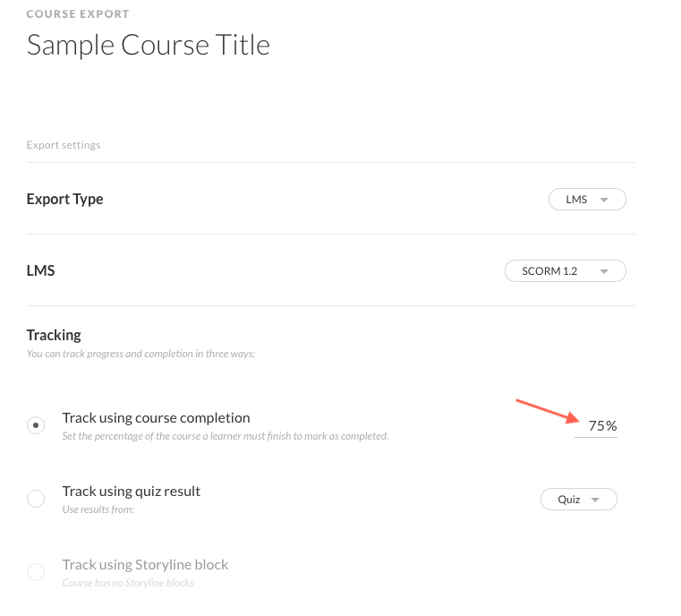This screenshot has width=681, height=616.
Task: Click the "Track using course completion" label
Action: tap(156, 417)
